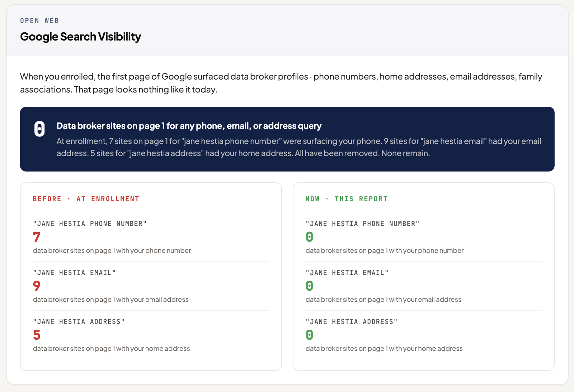Click banner text "All have been removed"

click(x=337, y=153)
